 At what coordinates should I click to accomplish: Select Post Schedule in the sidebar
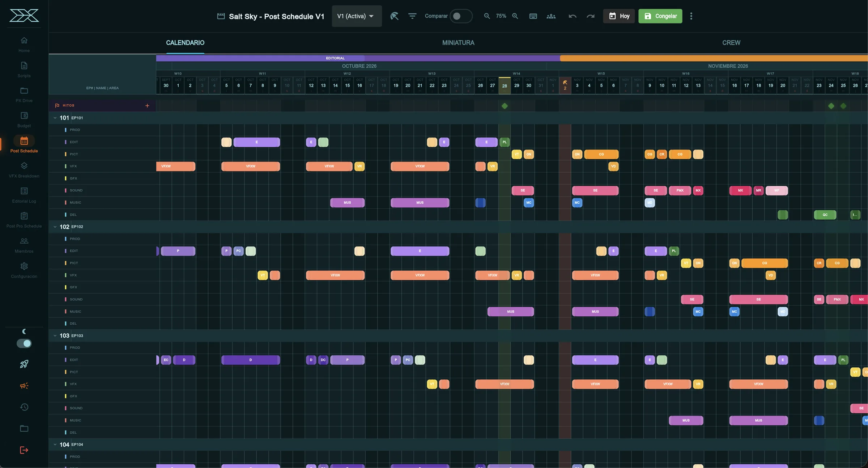[x=24, y=144]
